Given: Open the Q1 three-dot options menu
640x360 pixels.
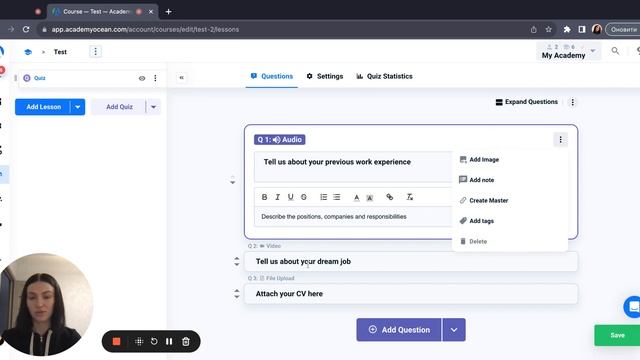Looking at the screenshot, I should click(560, 140).
